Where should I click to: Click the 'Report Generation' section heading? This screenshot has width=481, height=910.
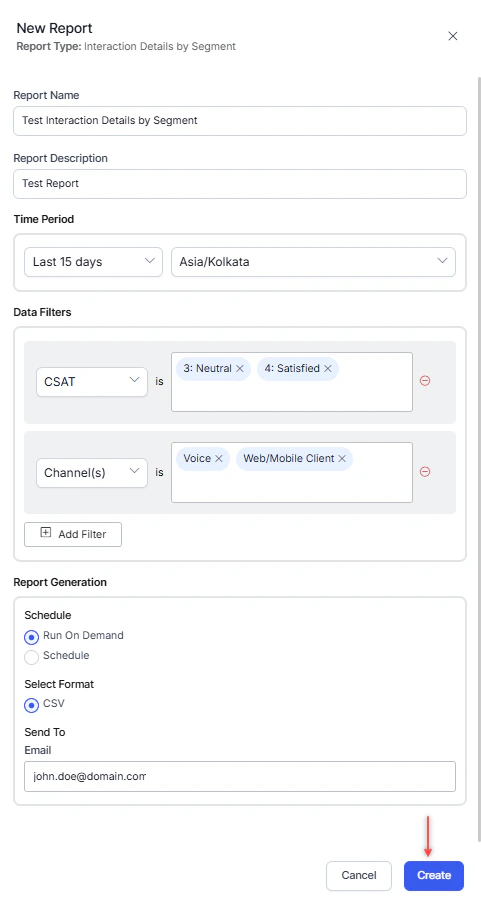tap(60, 582)
